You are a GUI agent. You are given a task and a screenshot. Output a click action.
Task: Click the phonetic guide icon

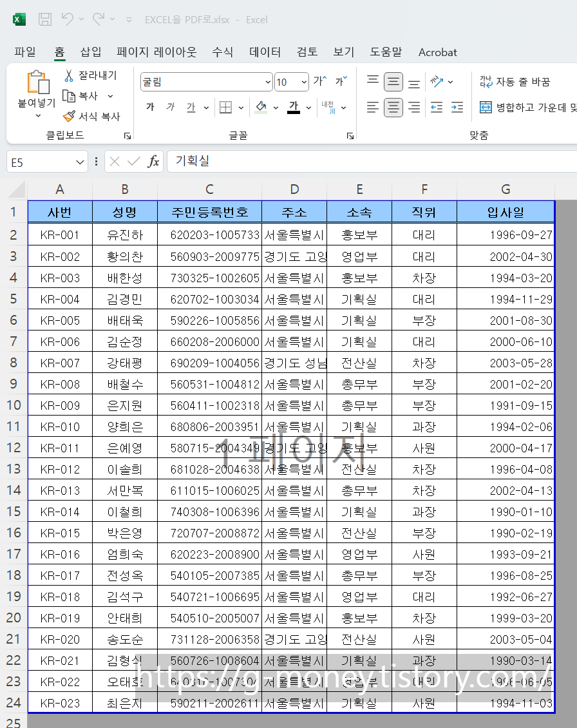328,107
